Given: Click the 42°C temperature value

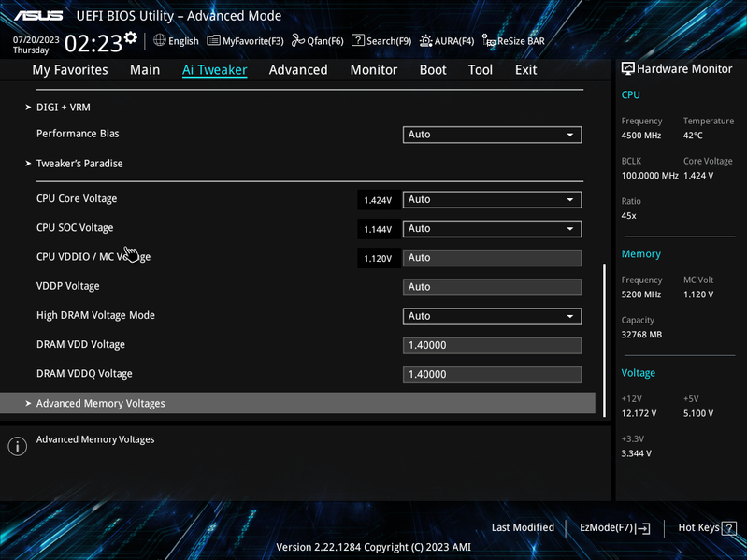Looking at the screenshot, I should click(x=693, y=136).
